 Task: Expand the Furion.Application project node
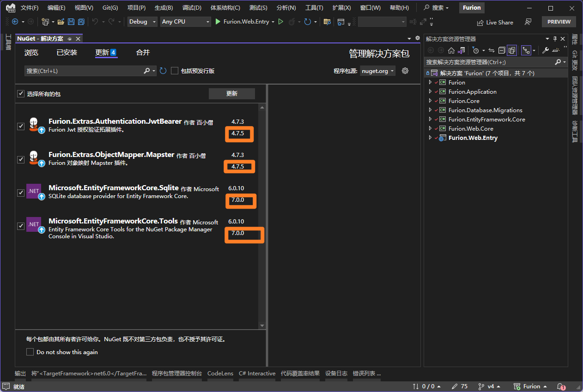430,91
